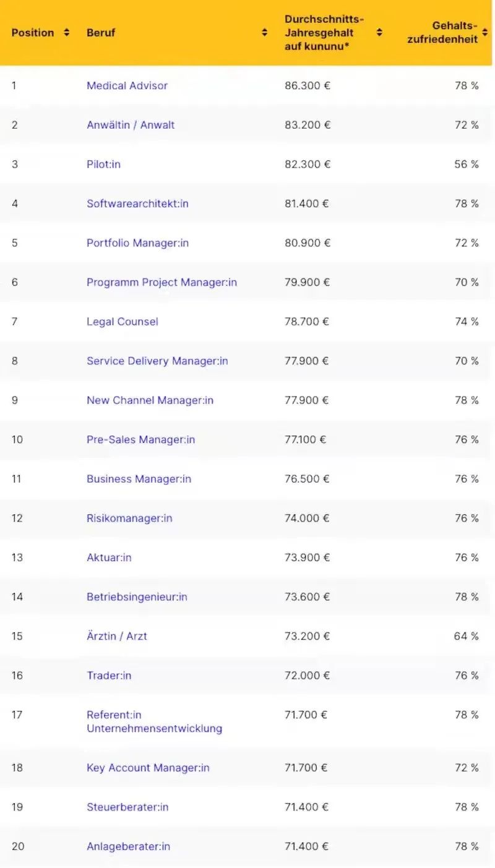Sort by Durchschnitts-Jahresgehalt arrow icon
495x868 pixels.
(379, 33)
